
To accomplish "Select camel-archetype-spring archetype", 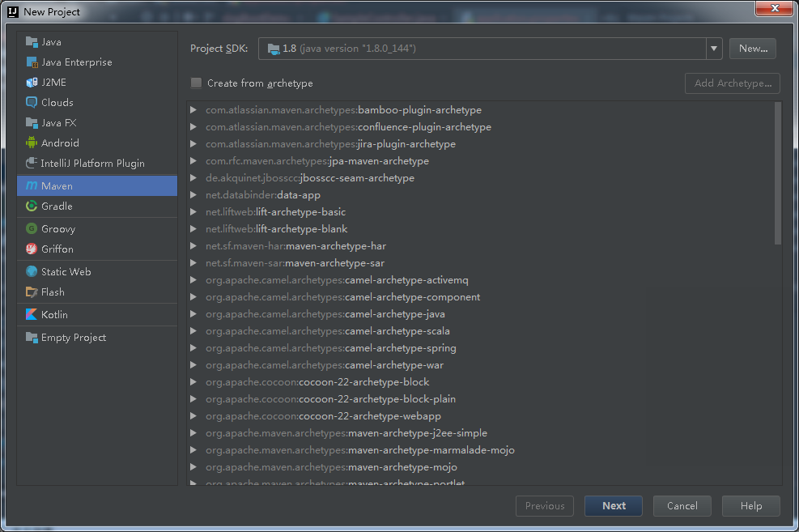I will (331, 348).
